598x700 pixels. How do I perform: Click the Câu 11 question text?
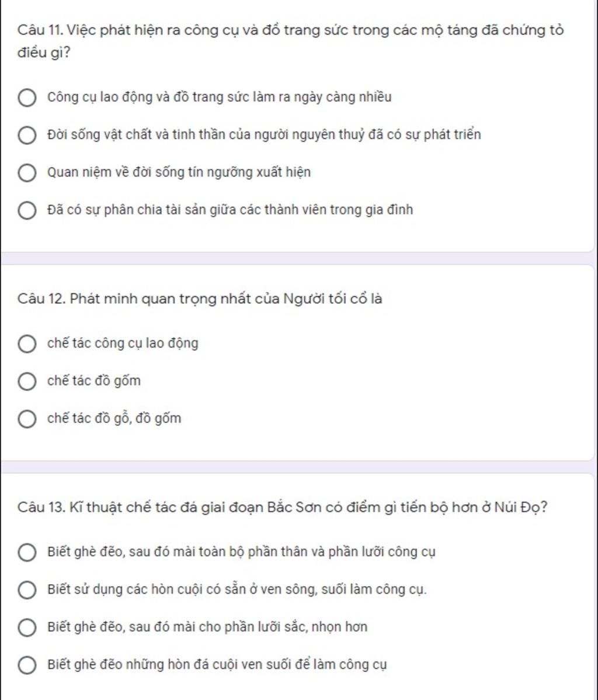(290, 41)
